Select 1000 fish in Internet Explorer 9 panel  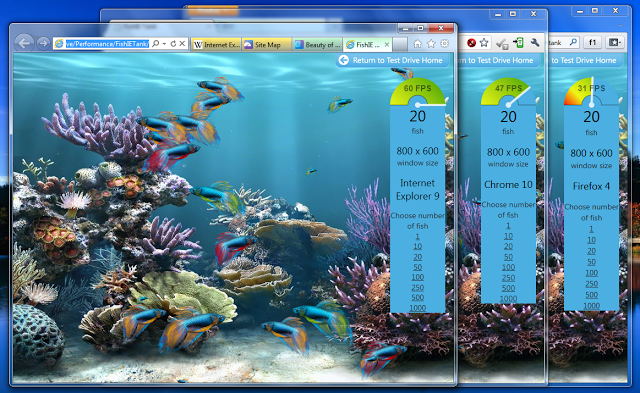click(418, 308)
